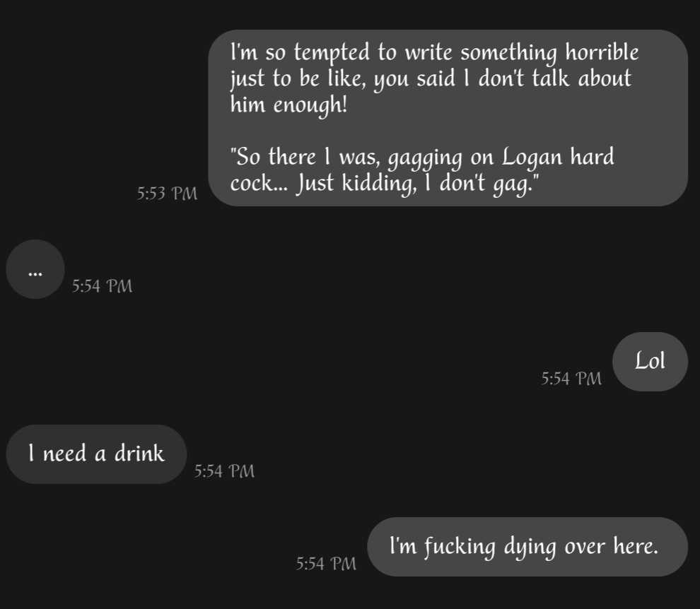Click "Just kidding" in the quoted line
The image size is (700, 609).
click(x=356, y=184)
